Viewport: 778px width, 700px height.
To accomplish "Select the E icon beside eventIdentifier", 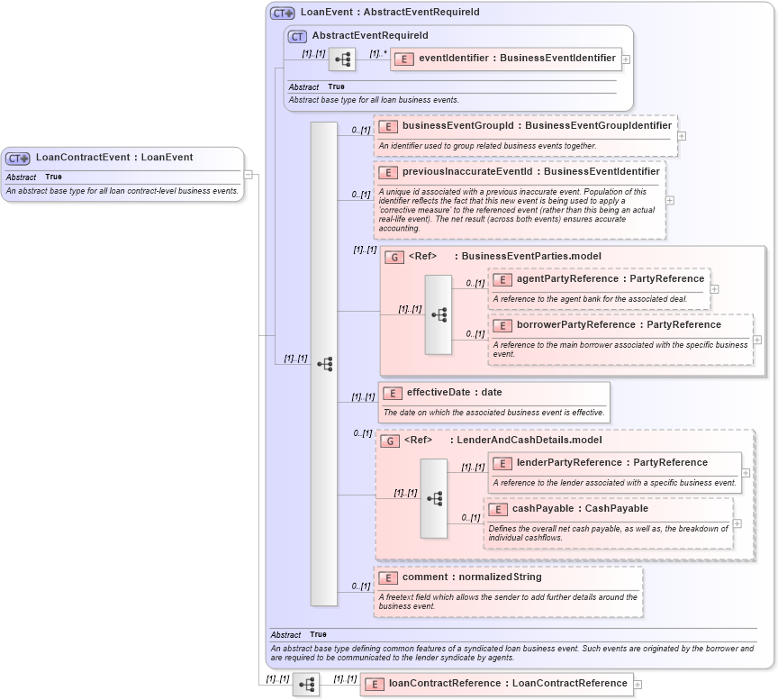I will point(405,59).
